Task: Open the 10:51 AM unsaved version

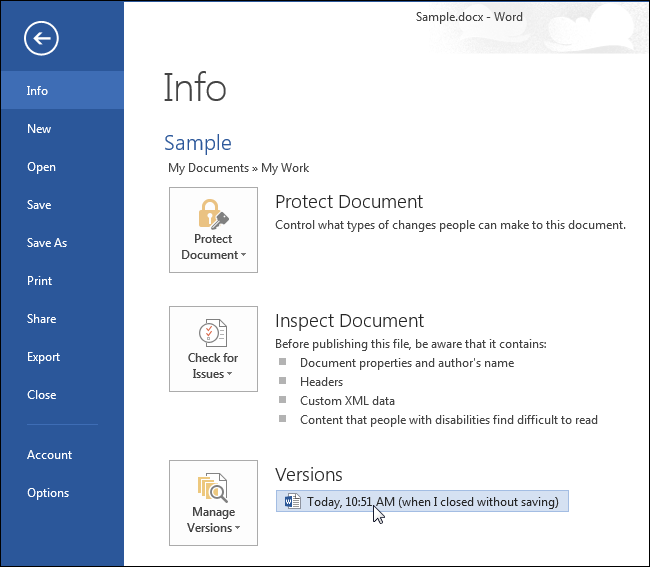Action: tap(432, 502)
